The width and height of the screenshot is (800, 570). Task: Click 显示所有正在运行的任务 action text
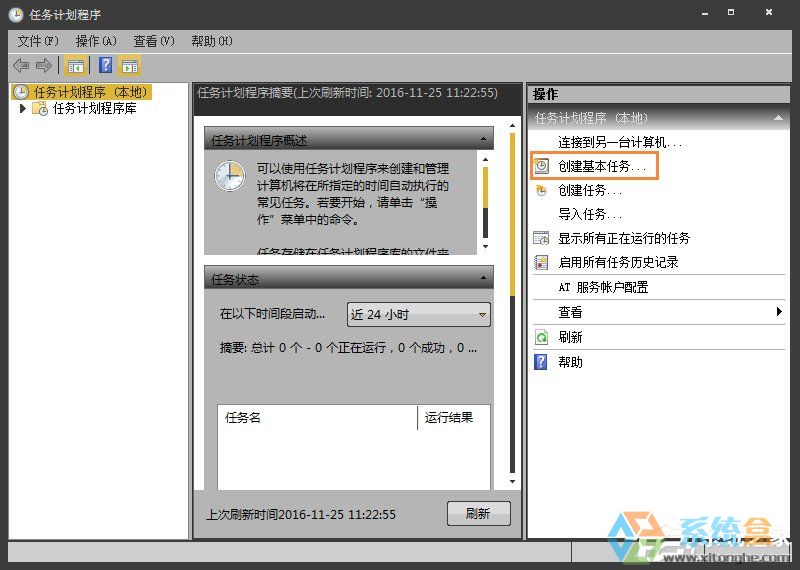point(624,238)
